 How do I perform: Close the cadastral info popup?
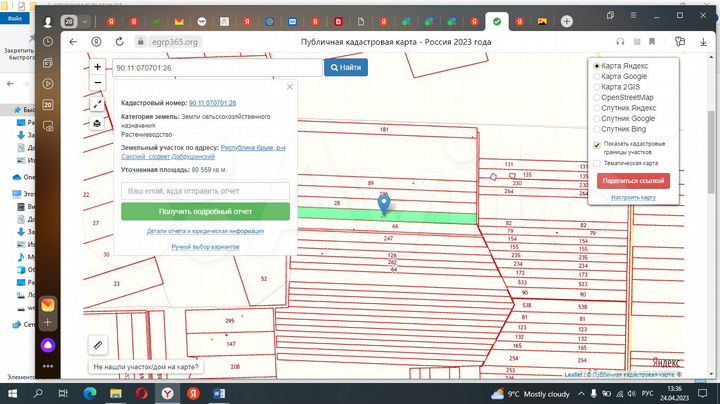pyautogui.click(x=290, y=87)
